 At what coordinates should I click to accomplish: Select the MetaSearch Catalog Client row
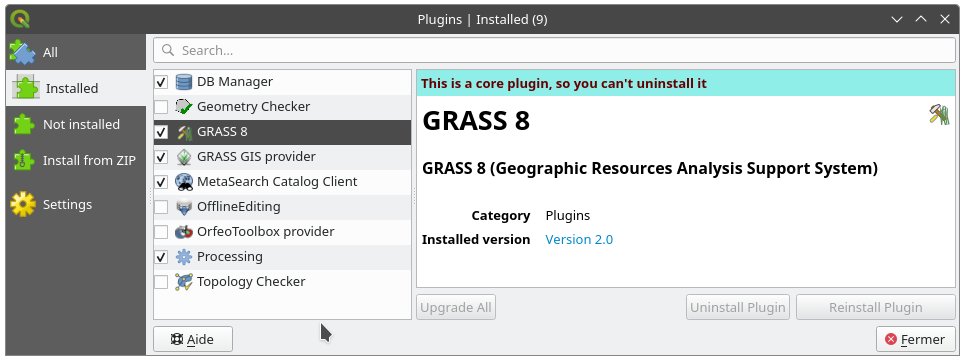(282, 182)
